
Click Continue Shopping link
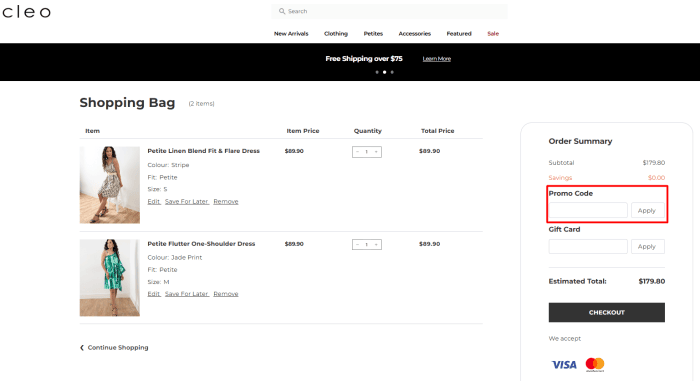[x=114, y=348]
